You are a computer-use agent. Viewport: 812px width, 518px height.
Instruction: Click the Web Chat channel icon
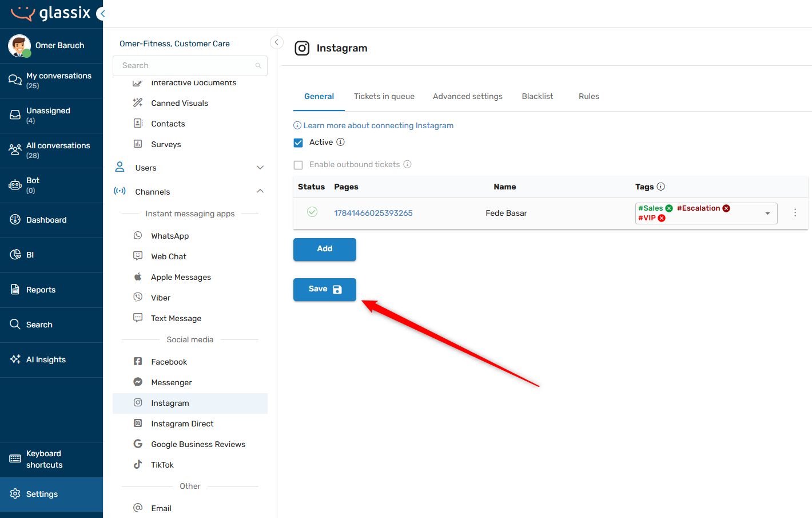pyautogui.click(x=138, y=256)
